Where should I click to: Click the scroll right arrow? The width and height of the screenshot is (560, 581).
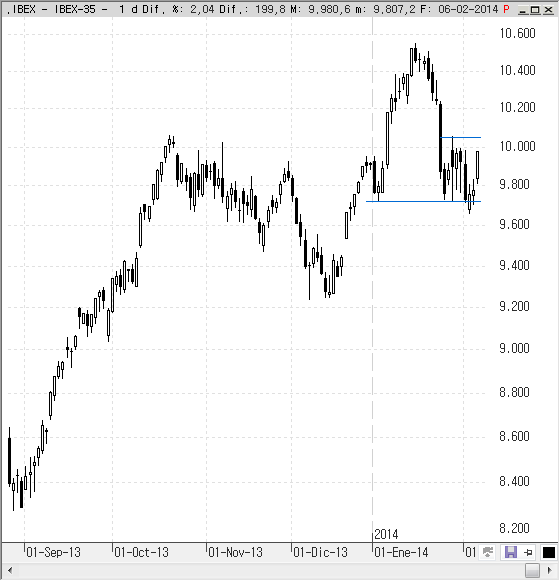pos(550,570)
